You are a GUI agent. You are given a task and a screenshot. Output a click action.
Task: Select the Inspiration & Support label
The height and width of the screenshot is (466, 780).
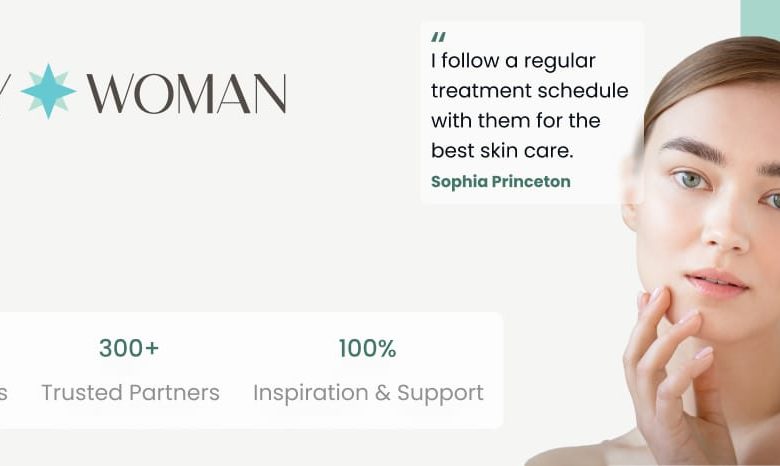click(x=368, y=393)
